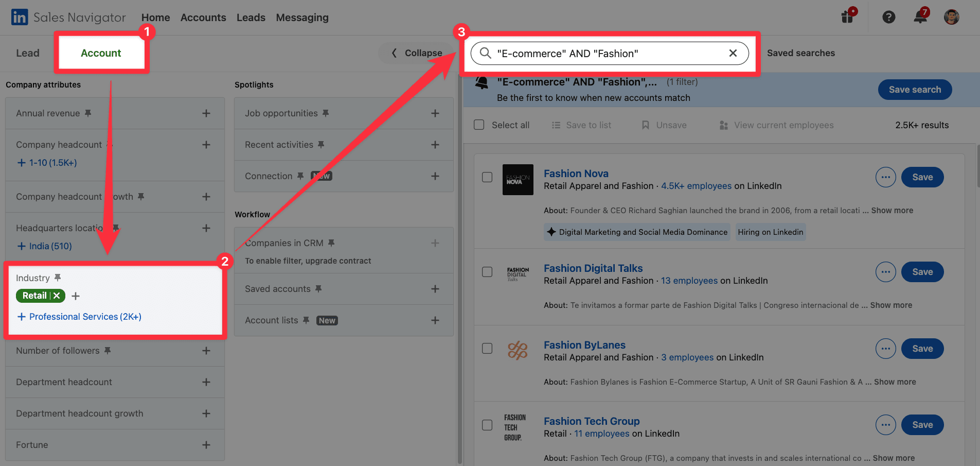The height and width of the screenshot is (466, 980).
Task: Expand the Headquarters location filter
Action: click(x=206, y=228)
